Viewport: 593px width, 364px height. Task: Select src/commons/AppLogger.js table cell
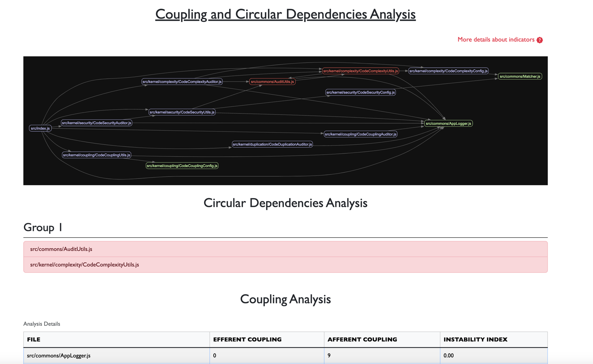(117, 356)
